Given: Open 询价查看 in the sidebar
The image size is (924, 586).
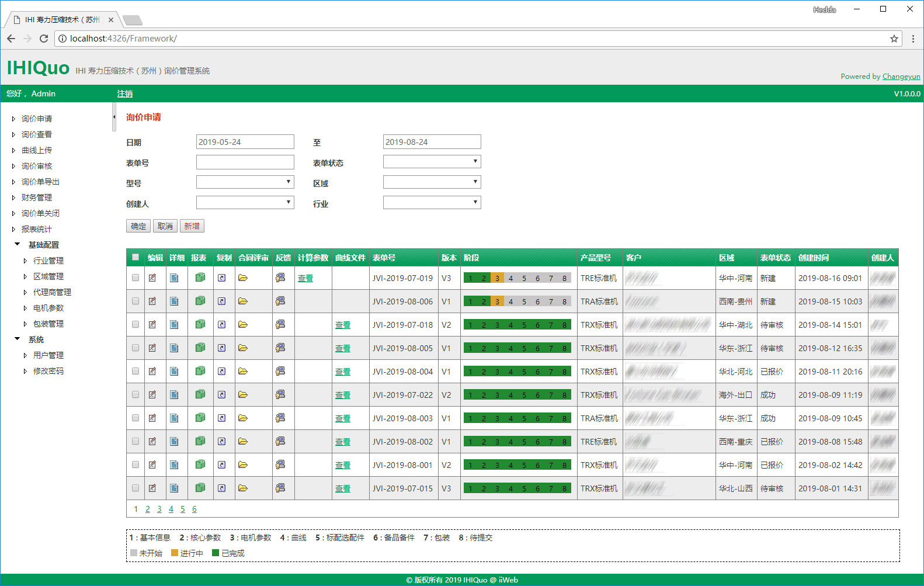Looking at the screenshot, I should 37,134.
